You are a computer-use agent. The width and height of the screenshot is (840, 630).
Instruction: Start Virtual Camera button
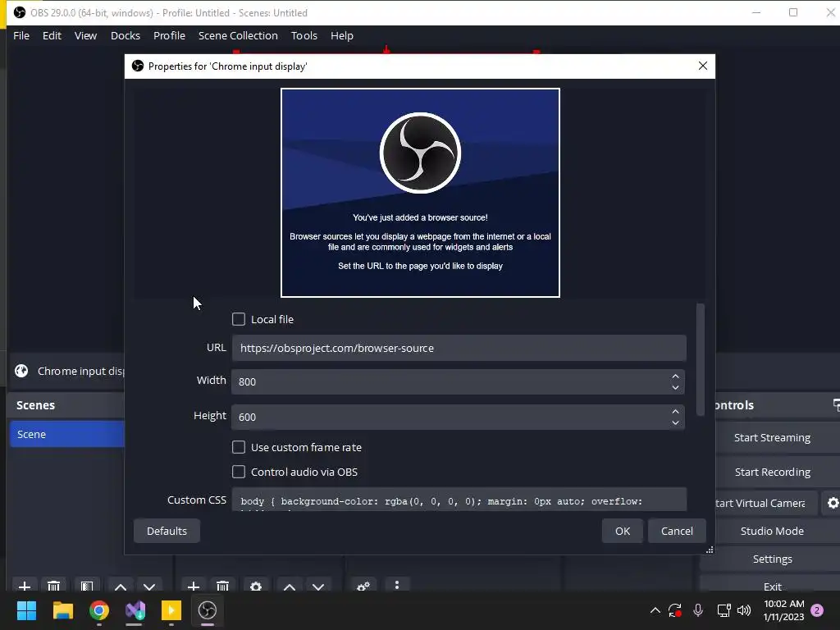coord(766,503)
